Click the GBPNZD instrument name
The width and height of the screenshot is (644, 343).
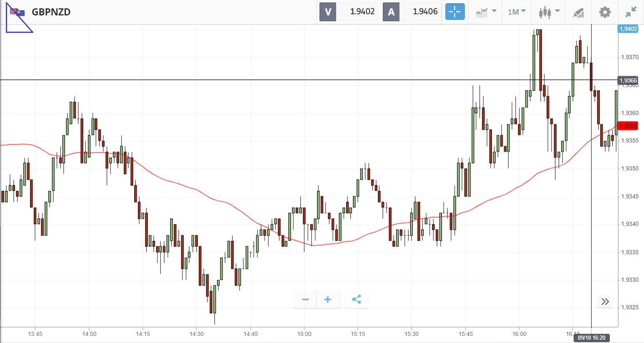(51, 12)
